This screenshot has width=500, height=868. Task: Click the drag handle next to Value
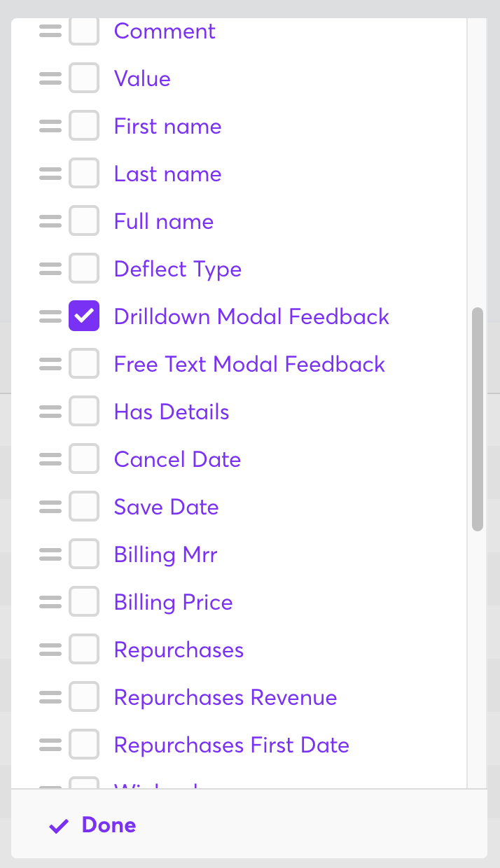tap(50, 79)
